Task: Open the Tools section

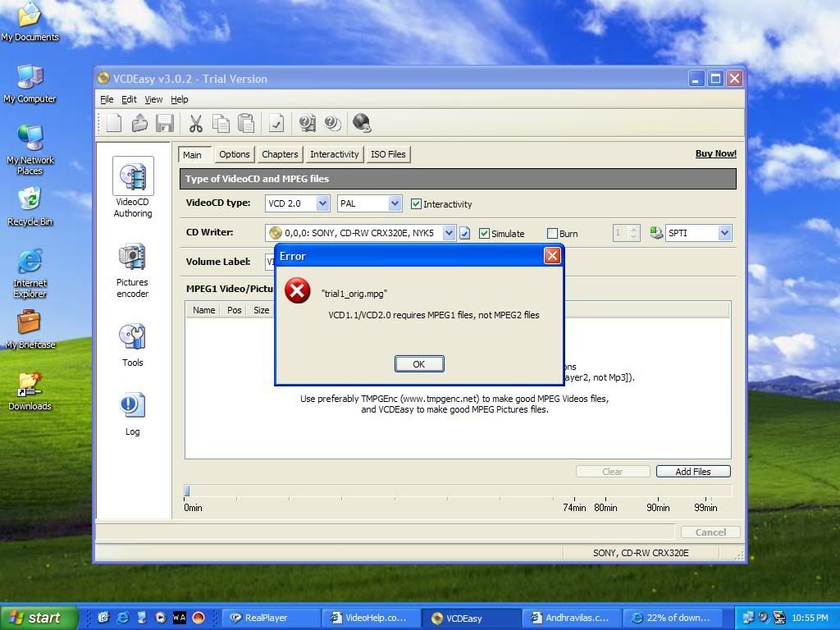Action: click(x=132, y=345)
